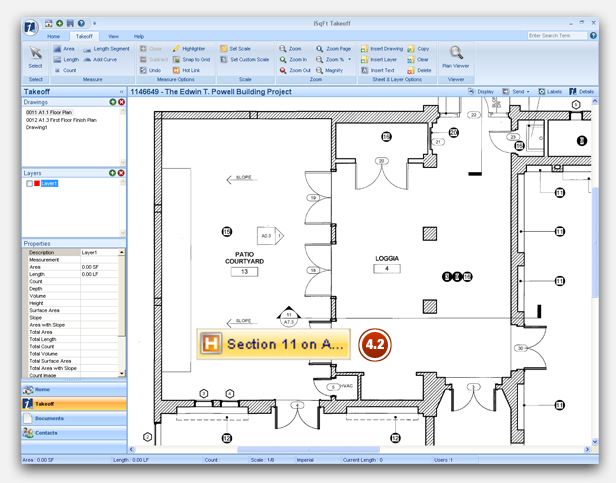
Task: Click Zoom Page
Action: (x=334, y=49)
